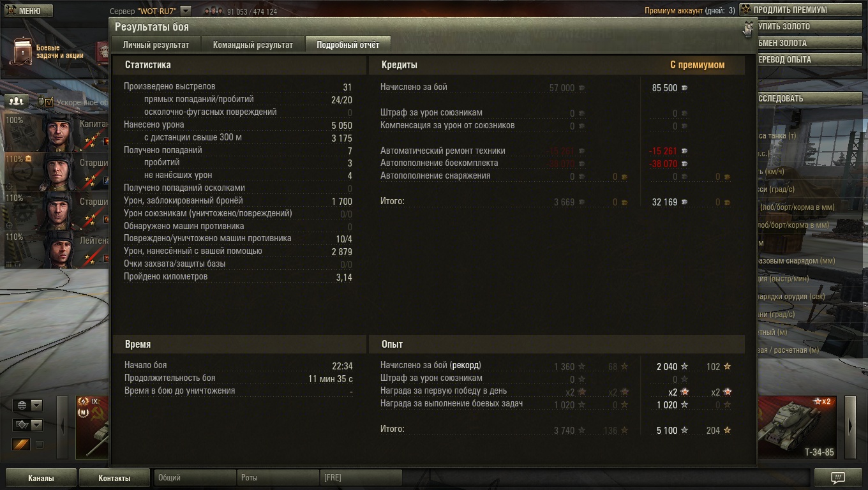Open the server WOT RU7 dropdown
Screen dimensions: 868x490
coord(185,11)
